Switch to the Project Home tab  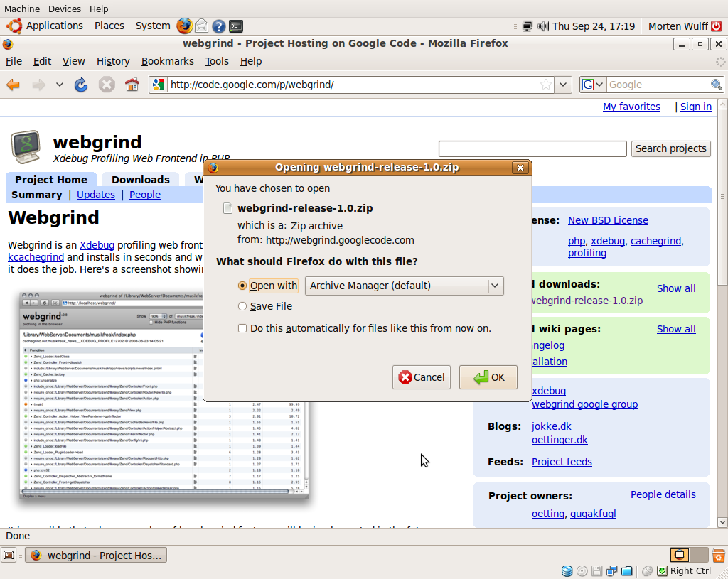(x=51, y=180)
